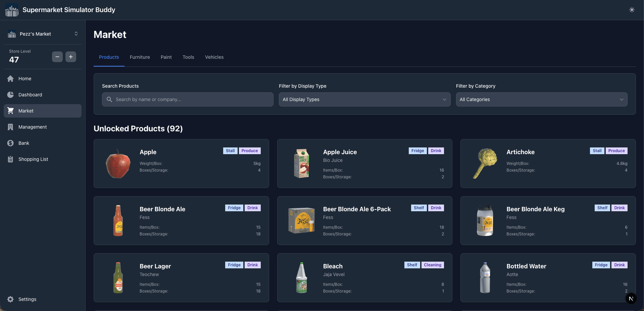Screen dimensions: 644x311
Task: Open Settings via the gear icon
Action: 11,299
